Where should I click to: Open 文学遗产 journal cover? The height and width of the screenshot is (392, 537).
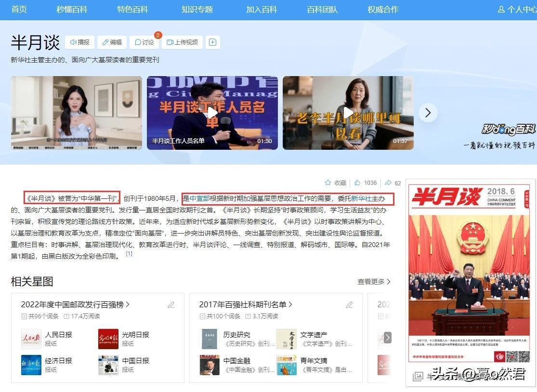pos(286,339)
